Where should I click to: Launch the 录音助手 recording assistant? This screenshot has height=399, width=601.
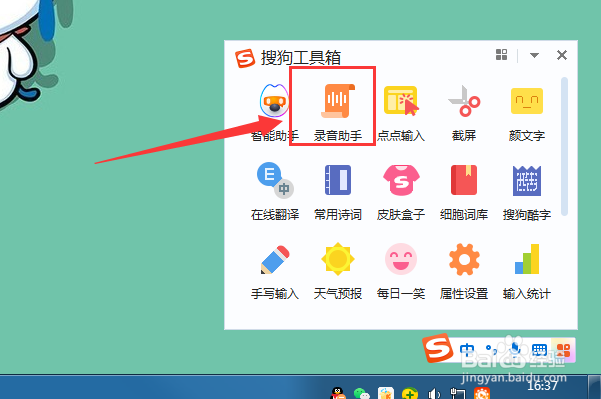[338, 112]
